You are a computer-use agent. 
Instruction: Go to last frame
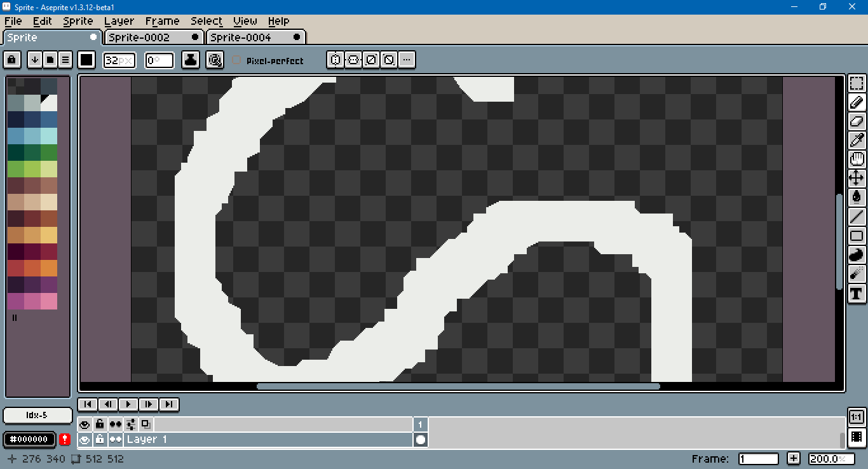[x=169, y=404]
